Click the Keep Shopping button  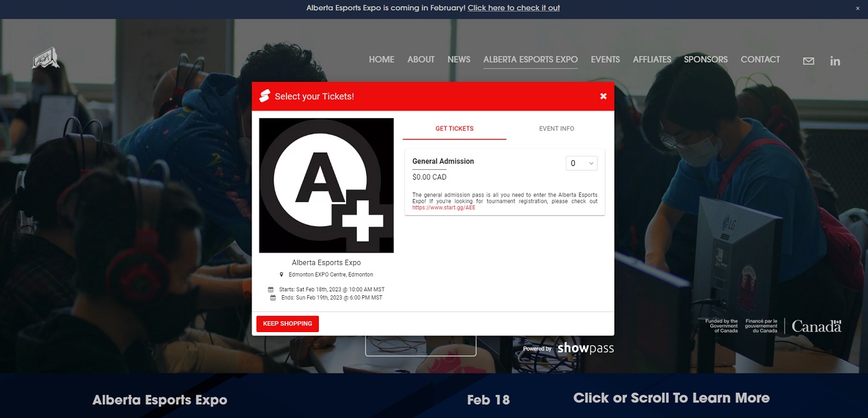click(x=287, y=324)
